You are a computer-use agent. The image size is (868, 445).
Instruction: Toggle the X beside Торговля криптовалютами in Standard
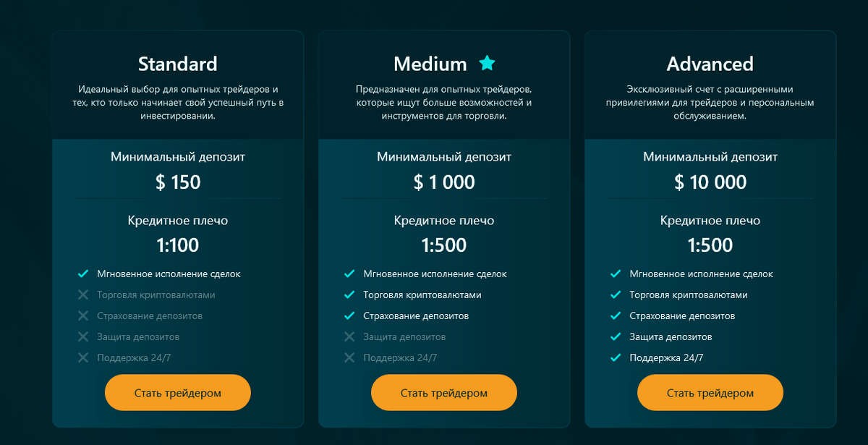tap(82, 294)
